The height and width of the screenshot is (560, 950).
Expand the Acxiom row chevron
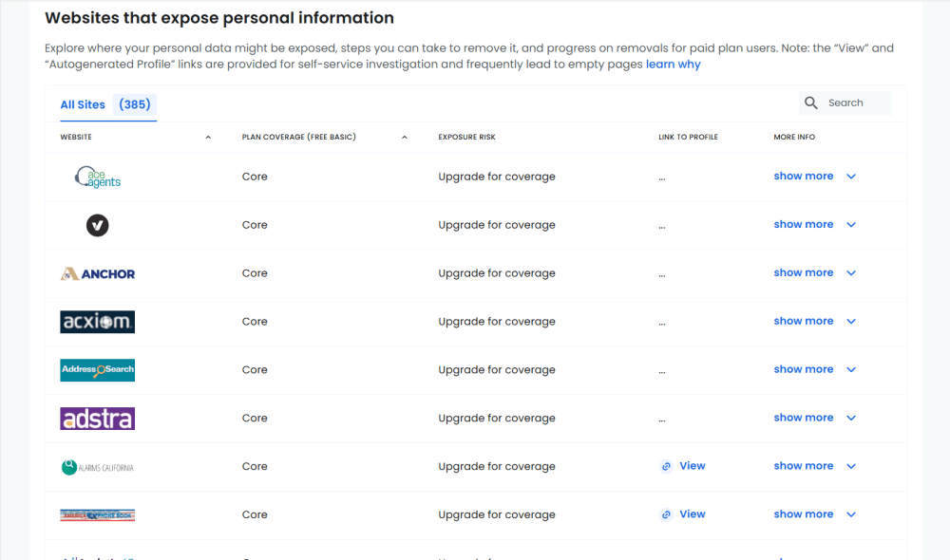point(851,322)
